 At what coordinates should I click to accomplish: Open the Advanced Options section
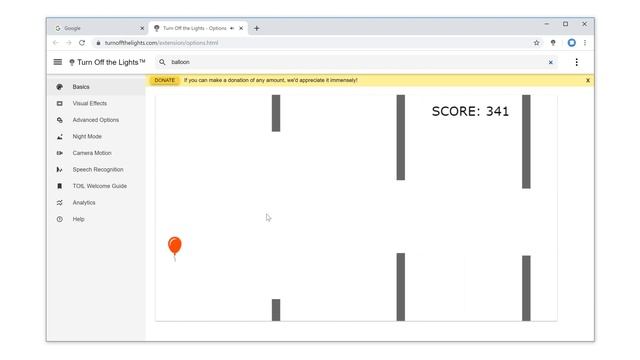click(x=96, y=120)
